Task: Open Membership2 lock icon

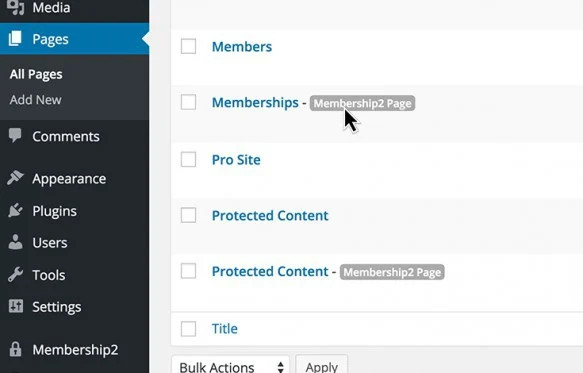Action: coord(15,349)
